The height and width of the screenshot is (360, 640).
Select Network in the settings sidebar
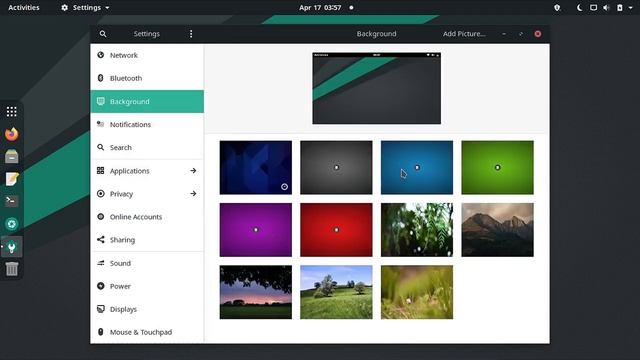coord(147,55)
